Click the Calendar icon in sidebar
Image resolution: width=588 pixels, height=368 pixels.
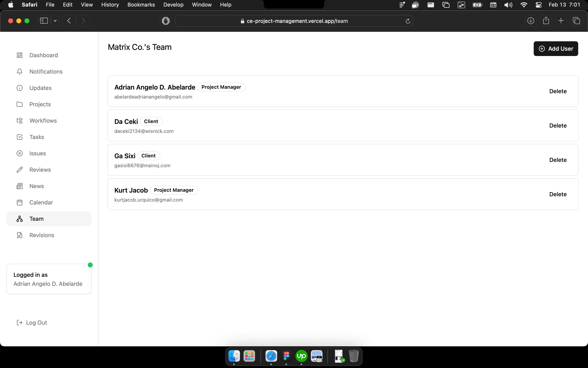19,202
